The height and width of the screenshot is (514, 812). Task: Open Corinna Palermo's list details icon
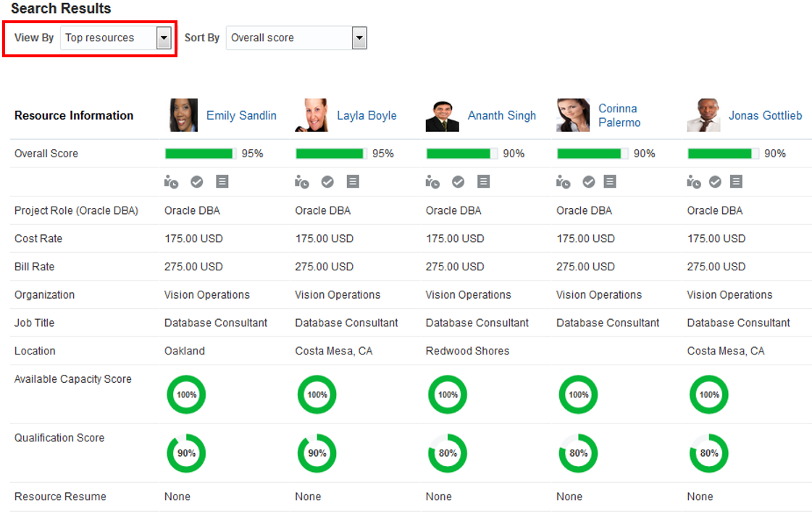(x=610, y=181)
